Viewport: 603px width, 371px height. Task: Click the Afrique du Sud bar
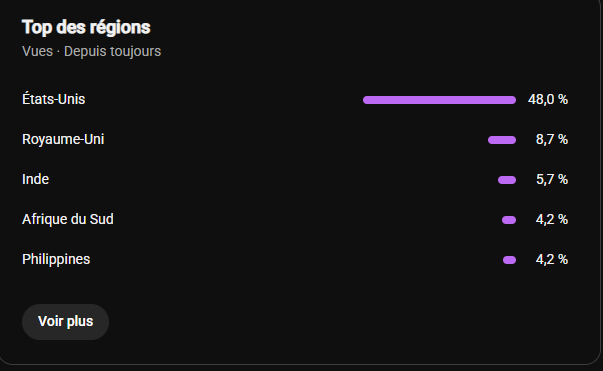[x=509, y=220]
